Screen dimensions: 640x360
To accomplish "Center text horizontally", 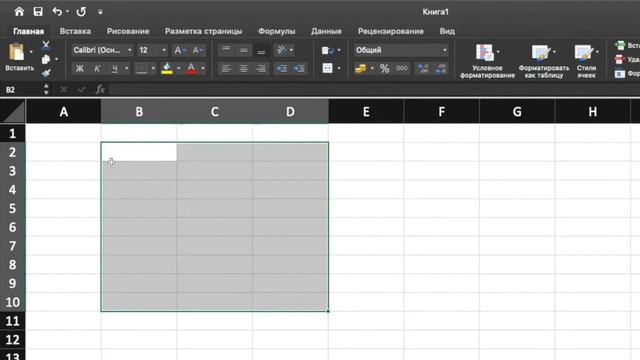I will pos(244,68).
